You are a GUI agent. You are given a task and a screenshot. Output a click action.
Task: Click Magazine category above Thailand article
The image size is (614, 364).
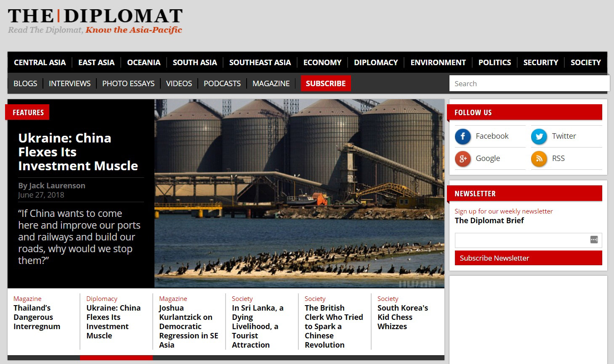click(x=27, y=298)
